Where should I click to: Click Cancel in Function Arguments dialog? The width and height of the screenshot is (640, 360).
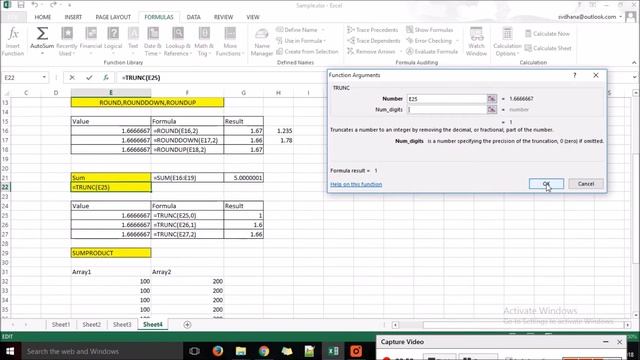586,184
